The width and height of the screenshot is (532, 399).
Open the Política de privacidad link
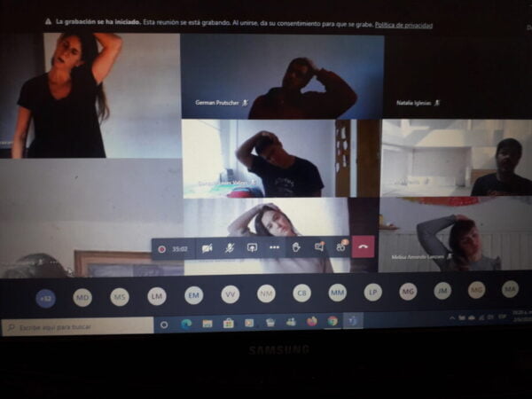pyautogui.click(x=403, y=25)
